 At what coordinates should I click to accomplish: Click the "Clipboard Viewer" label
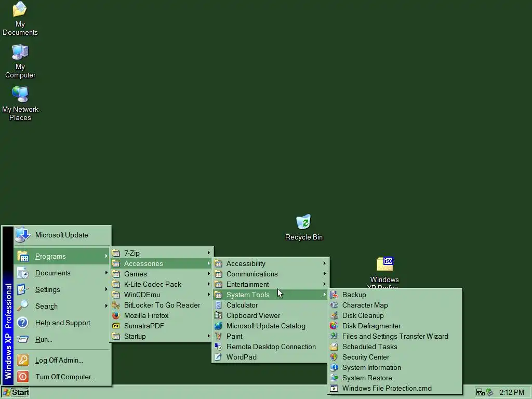pos(253,315)
